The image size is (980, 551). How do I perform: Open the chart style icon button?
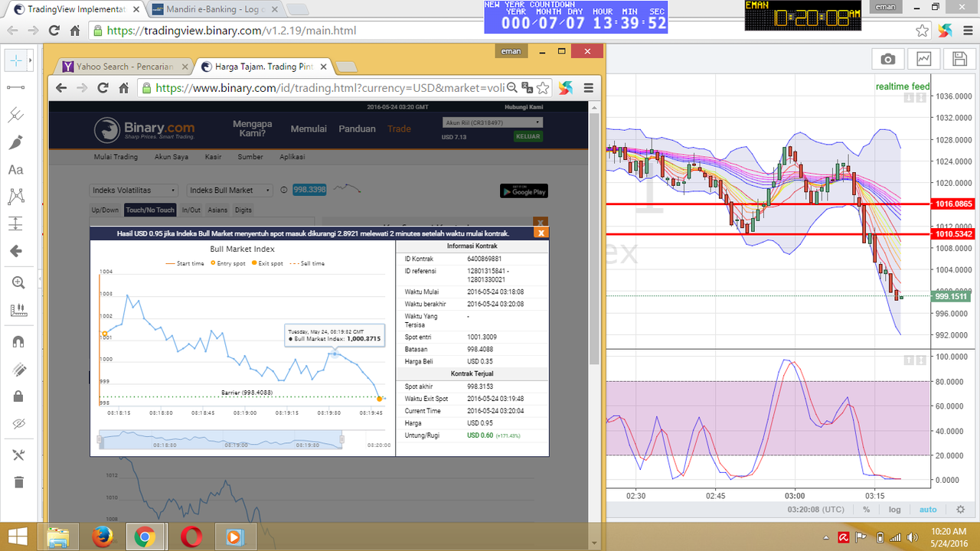click(x=923, y=59)
